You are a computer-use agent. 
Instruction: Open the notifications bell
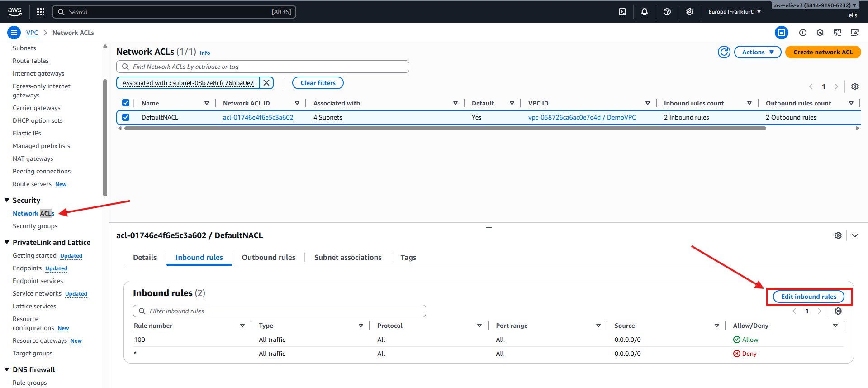coord(645,12)
